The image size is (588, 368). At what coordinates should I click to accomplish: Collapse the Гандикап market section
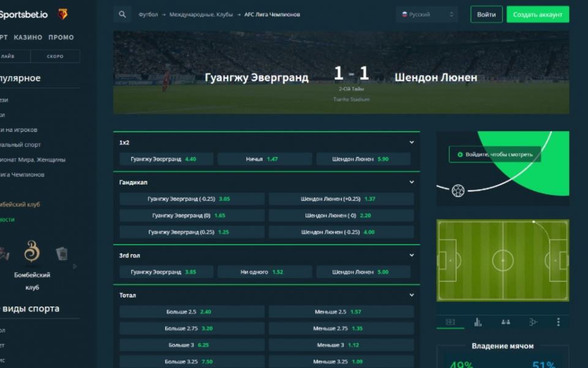(x=412, y=182)
